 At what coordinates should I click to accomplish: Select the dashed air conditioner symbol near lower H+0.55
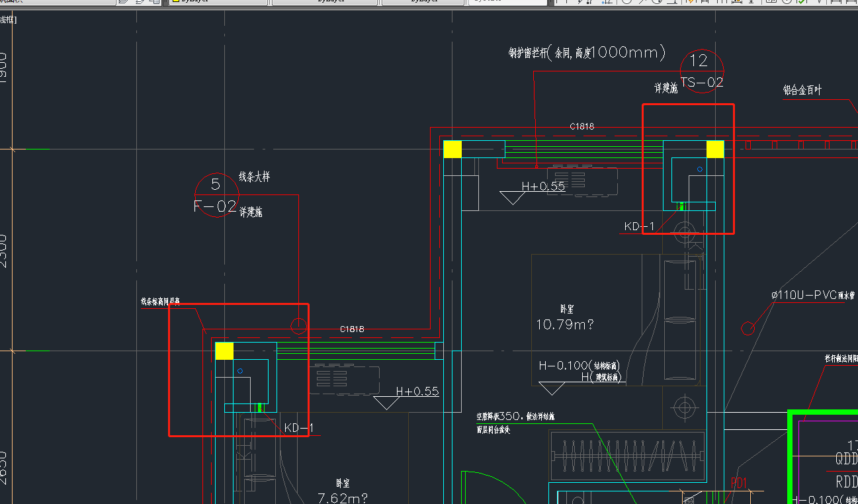click(343, 379)
